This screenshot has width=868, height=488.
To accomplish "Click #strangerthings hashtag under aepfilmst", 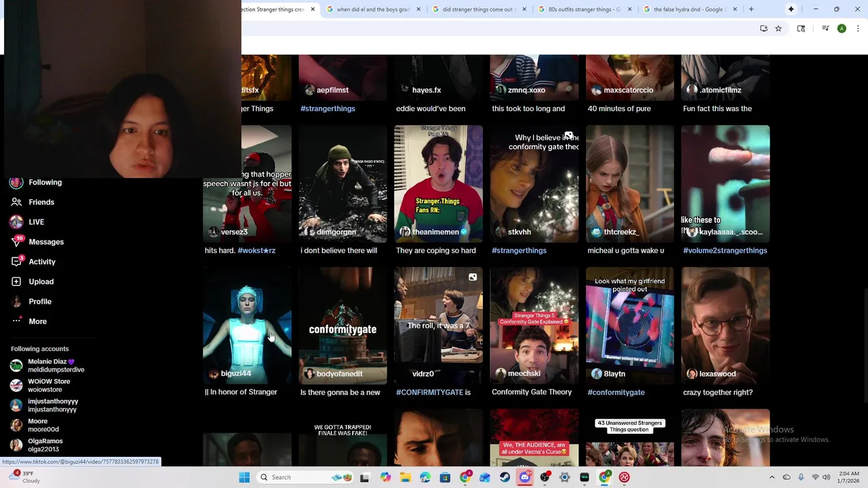I will click(328, 108).
